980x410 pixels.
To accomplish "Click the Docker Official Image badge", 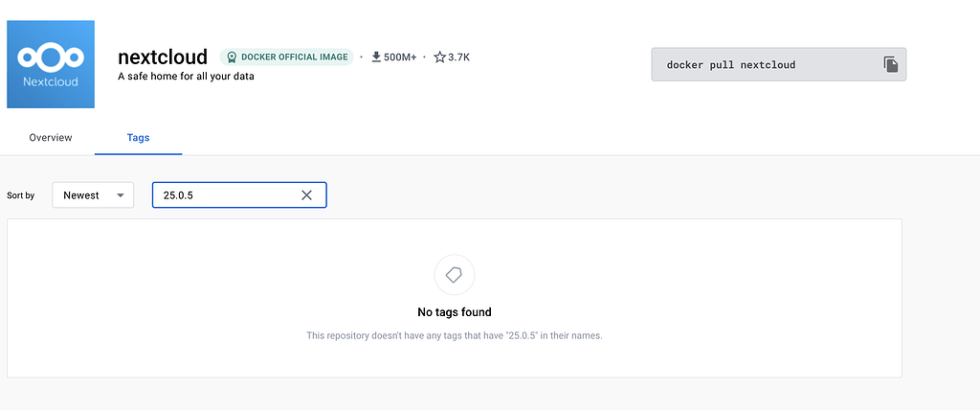I will (287, 57).
